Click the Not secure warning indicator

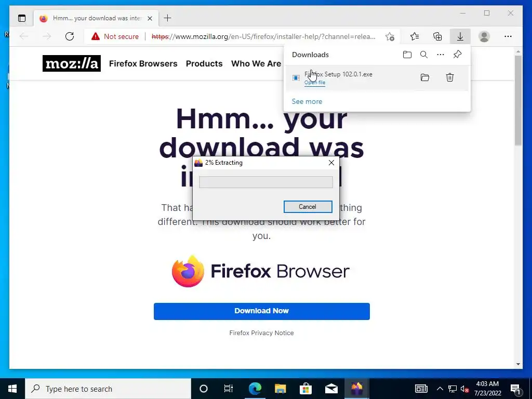(x=115, y=36)
